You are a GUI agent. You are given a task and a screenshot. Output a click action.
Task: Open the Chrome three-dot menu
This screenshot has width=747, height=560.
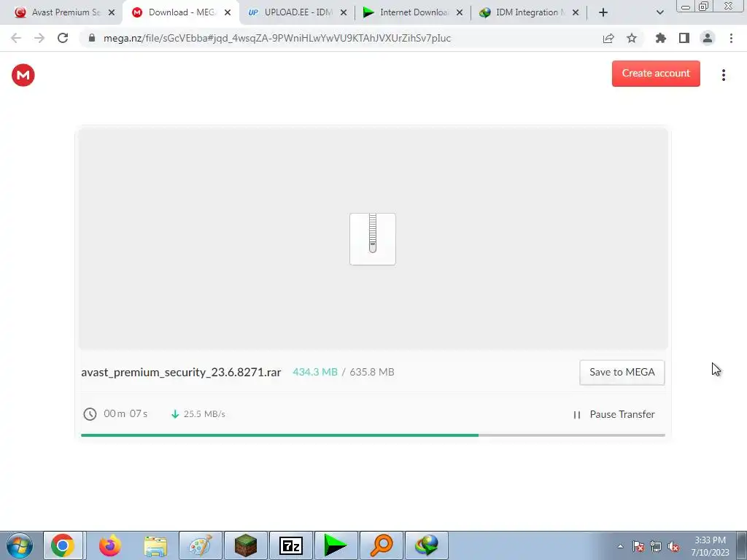click(731, 38)
